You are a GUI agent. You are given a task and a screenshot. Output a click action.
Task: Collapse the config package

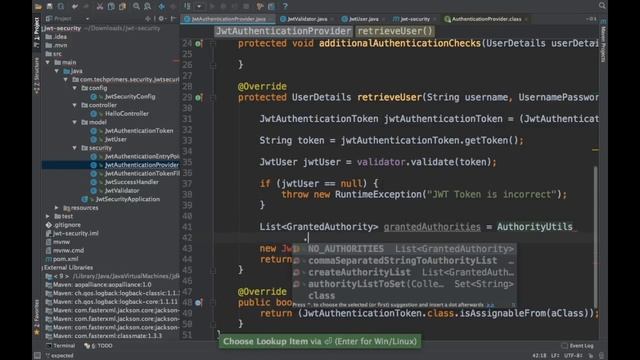[75, 88]
